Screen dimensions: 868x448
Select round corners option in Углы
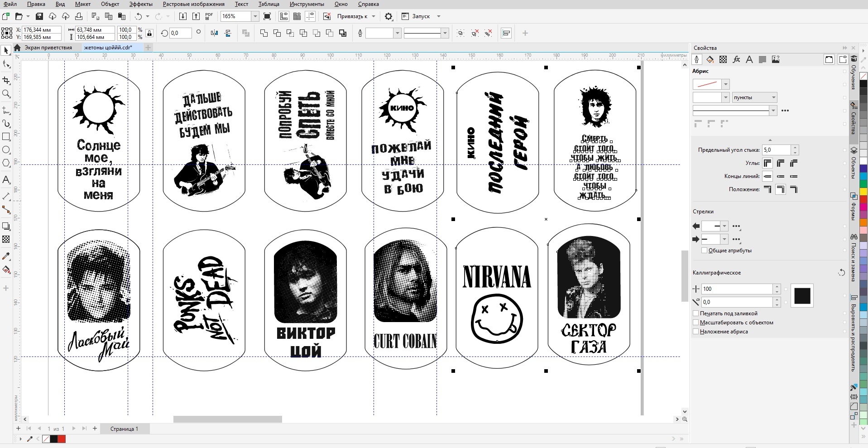(781, 163)
